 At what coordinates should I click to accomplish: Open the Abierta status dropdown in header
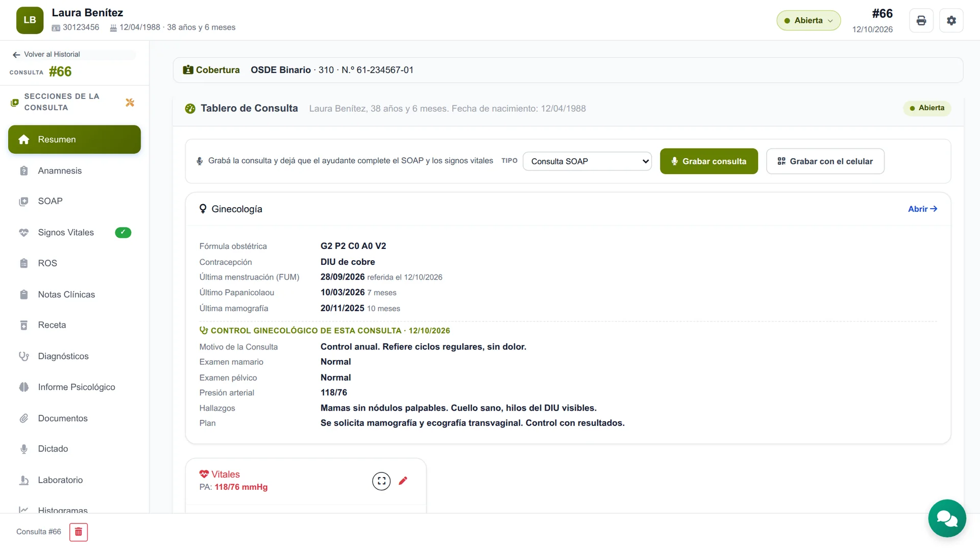pos(808,20)
